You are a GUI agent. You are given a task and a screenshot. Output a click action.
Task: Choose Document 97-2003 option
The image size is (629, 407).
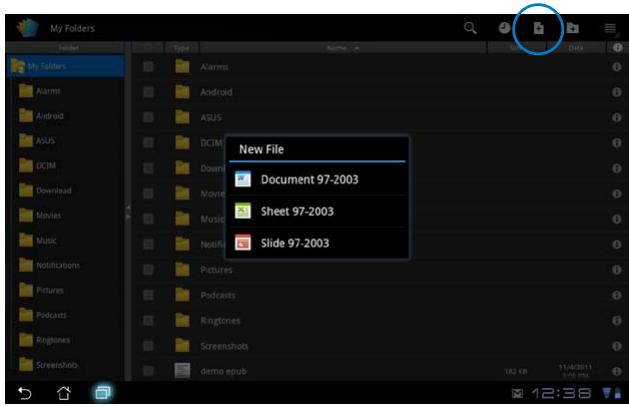point(317,179)
